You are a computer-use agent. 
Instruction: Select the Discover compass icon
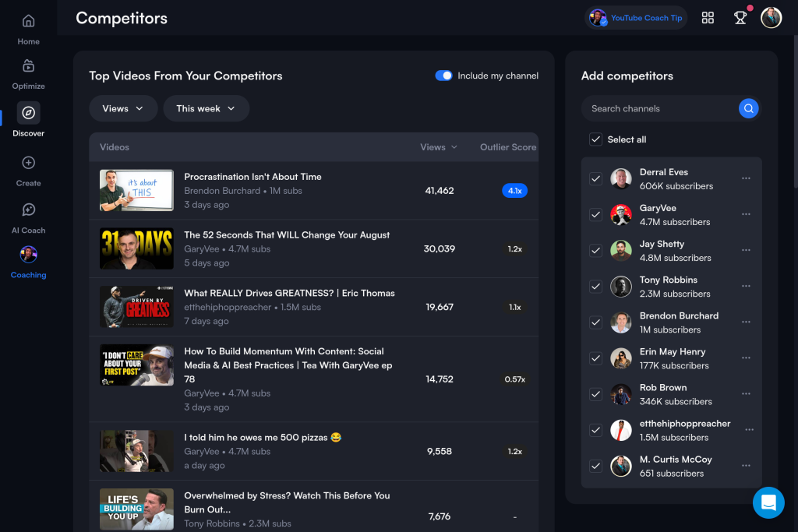(x=29, y=112)
